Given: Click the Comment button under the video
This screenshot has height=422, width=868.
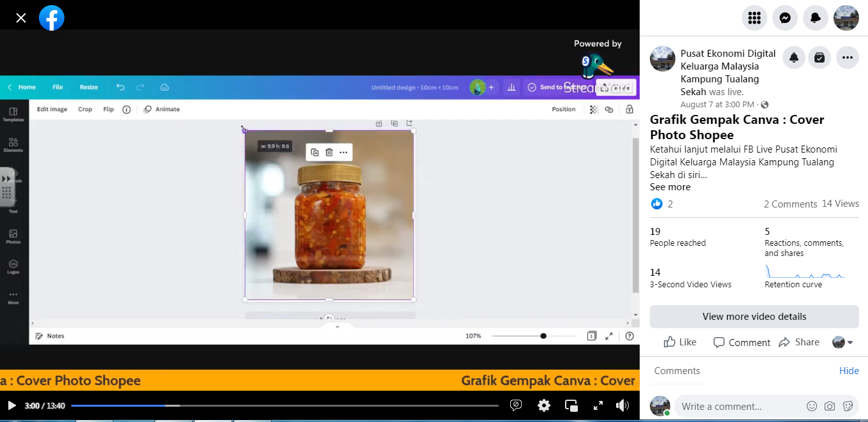Looking at the screenshot, I should tap(742, 342).
